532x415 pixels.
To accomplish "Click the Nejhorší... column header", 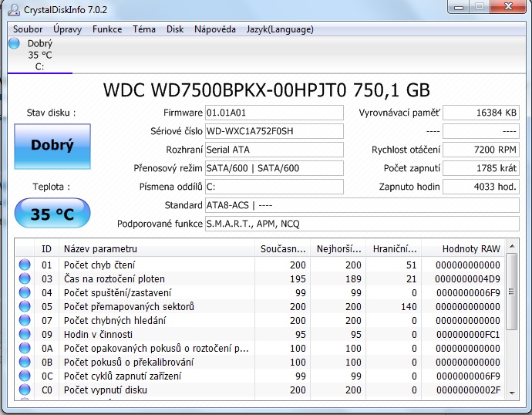I will coord(338,248).
